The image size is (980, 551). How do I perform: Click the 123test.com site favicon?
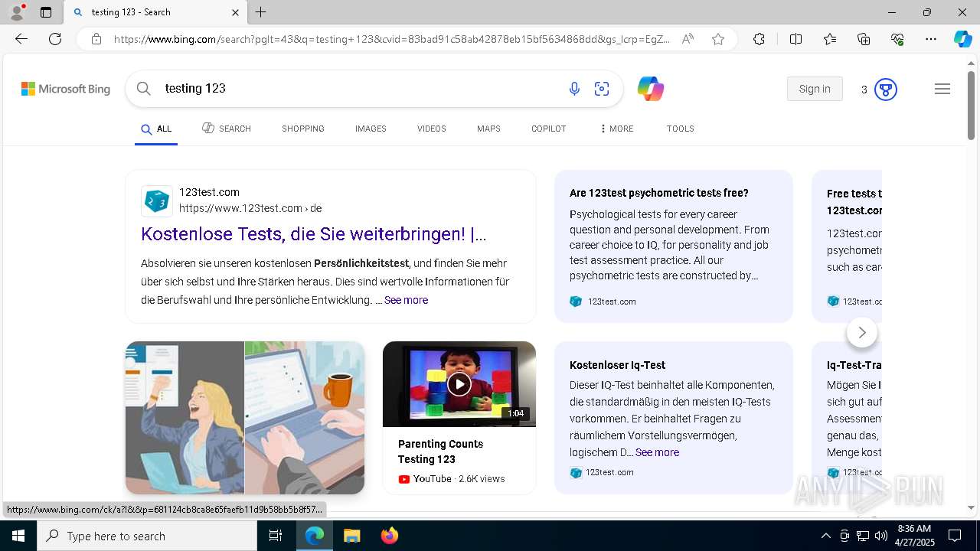pyautogui.click(x=157, y=201)
